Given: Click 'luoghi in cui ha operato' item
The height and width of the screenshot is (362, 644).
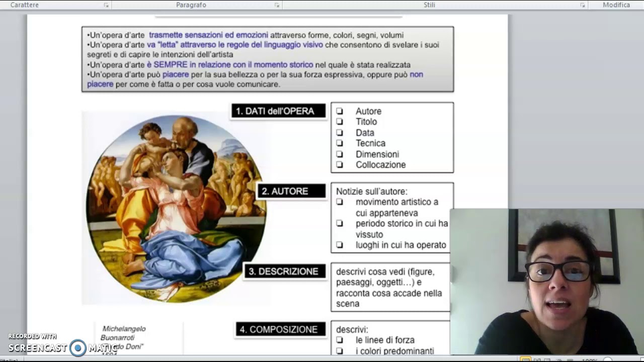Looking at the screenshot, I should pyautogui.click(x=401, y=245).
